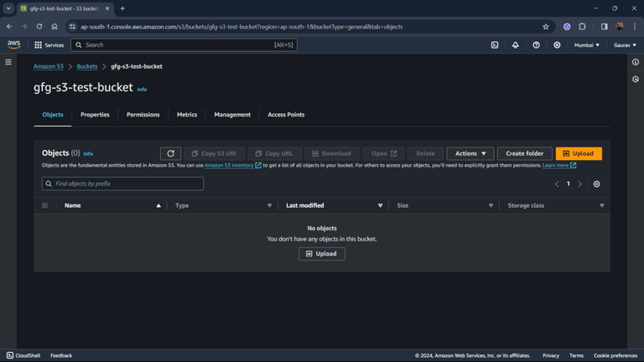Expand the Actions dropdown
The height and width of the screenshot is (362, 644).
[x=470, y=153]
